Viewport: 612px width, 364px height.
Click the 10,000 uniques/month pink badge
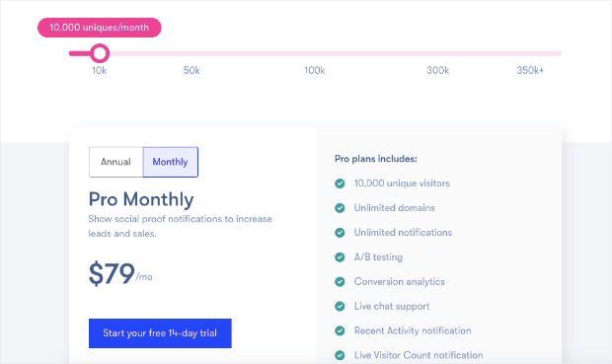(99, 28)
